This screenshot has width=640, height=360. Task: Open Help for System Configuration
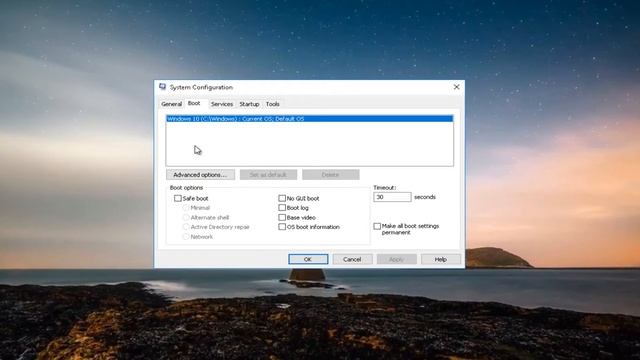point(441,259)
